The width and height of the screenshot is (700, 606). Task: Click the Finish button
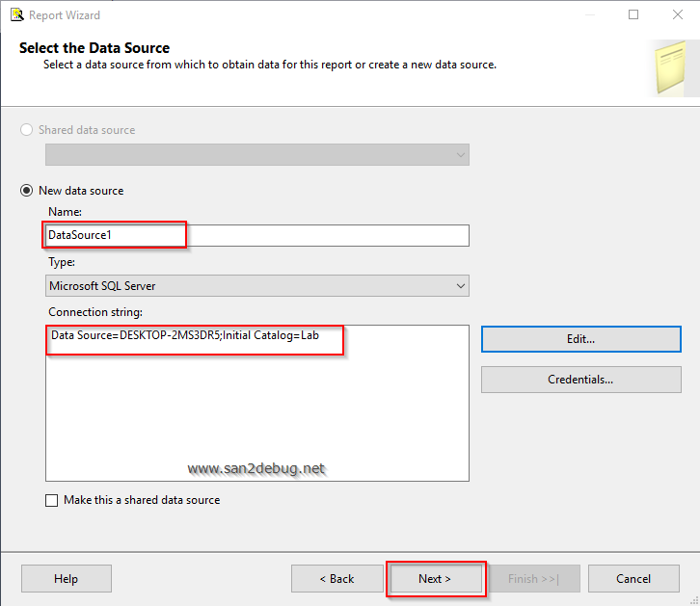[x=533, y=579]
